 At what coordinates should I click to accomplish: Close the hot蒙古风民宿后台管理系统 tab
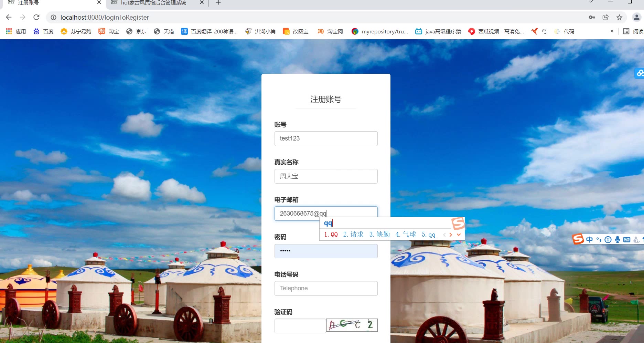coord(202,3)
